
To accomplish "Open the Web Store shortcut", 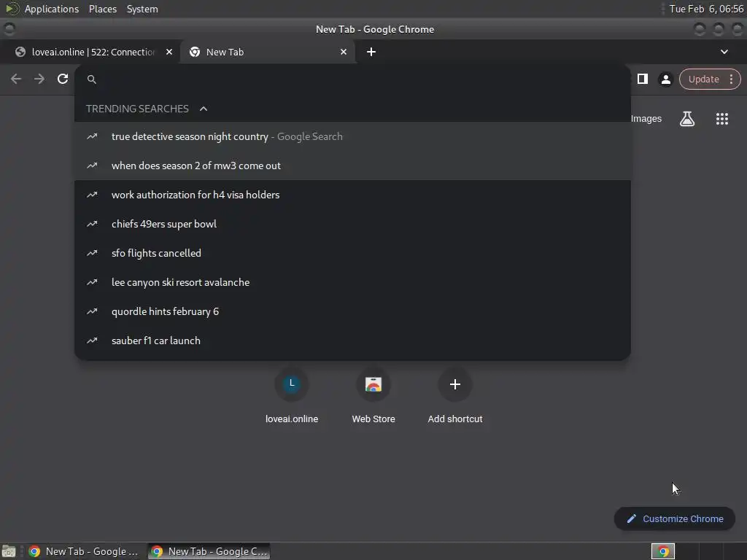I will [x=373, y=396].
